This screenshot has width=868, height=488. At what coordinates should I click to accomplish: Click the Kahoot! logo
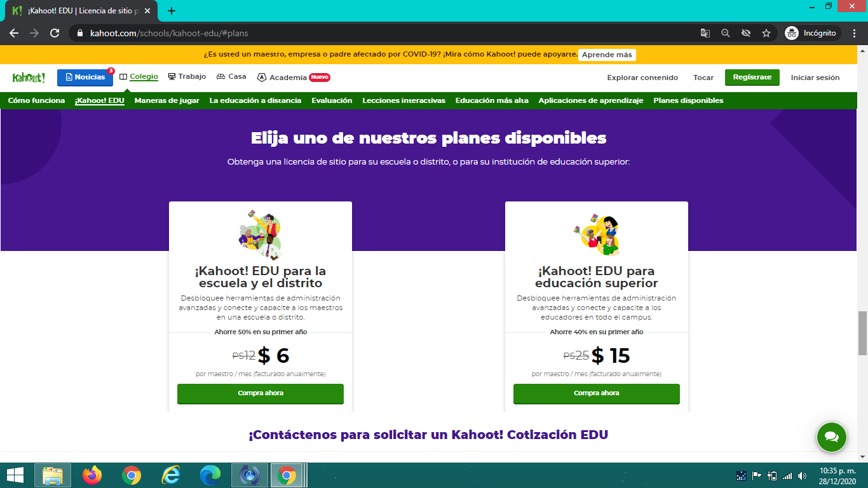pos(29,78)
